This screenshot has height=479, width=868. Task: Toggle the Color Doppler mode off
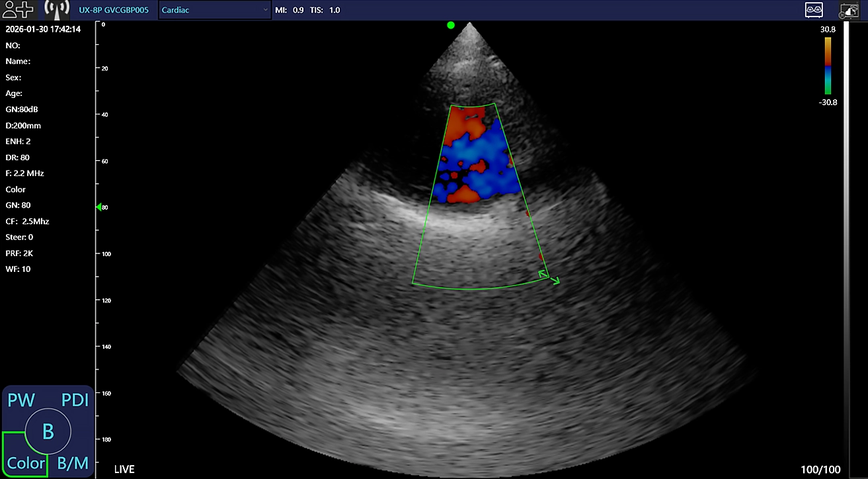point(26,462)
